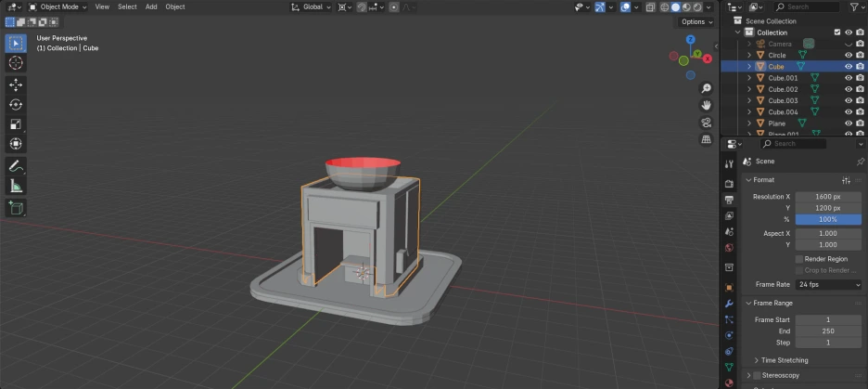The height and width of the screenshot is (389, 868).
Task: Adjust Resolution percentage 100% slider
Action: pyautogui.click(x=828, y=219)
